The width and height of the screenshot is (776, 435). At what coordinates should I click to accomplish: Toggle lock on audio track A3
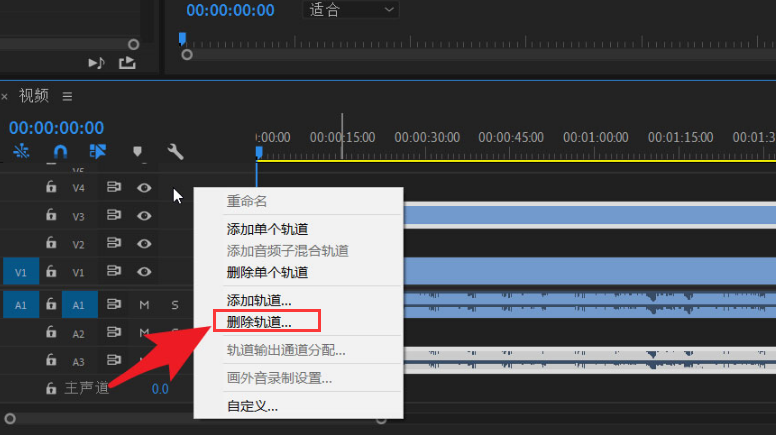(x=51, y=360)
